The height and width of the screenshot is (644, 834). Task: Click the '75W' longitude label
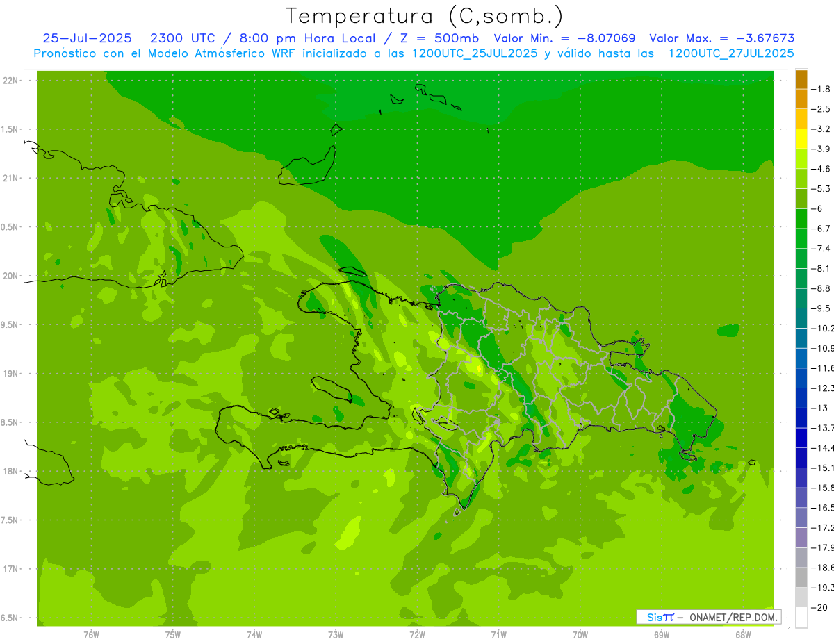tap(173, 634)
